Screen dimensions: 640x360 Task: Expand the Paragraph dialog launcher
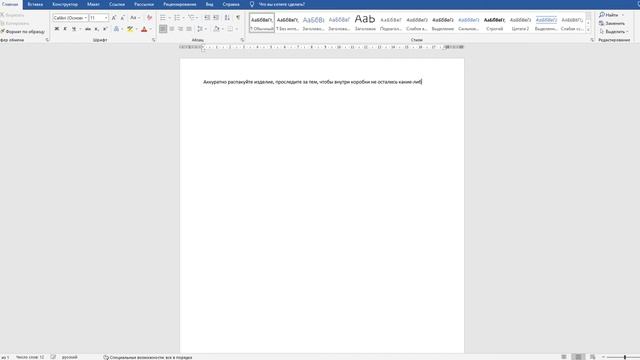[242, 40]
